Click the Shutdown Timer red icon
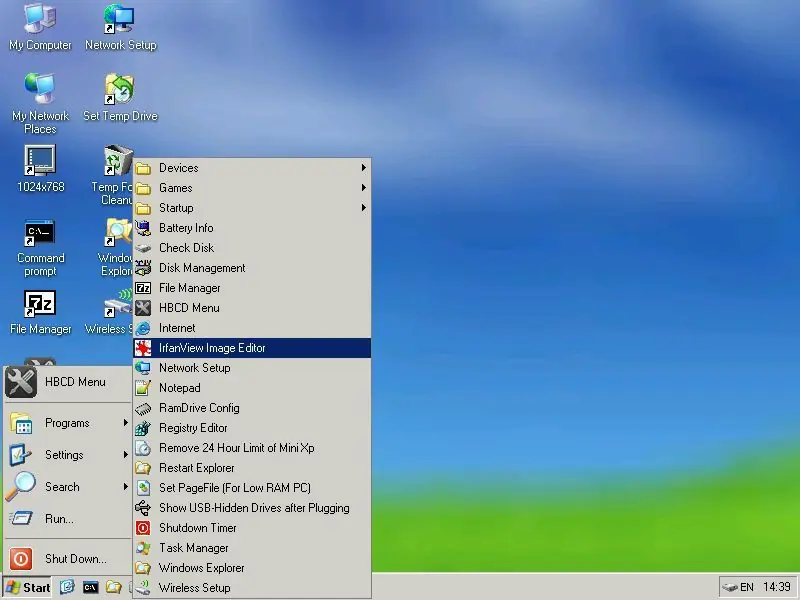This screenshot has height=600, width=800. (143, 528)
